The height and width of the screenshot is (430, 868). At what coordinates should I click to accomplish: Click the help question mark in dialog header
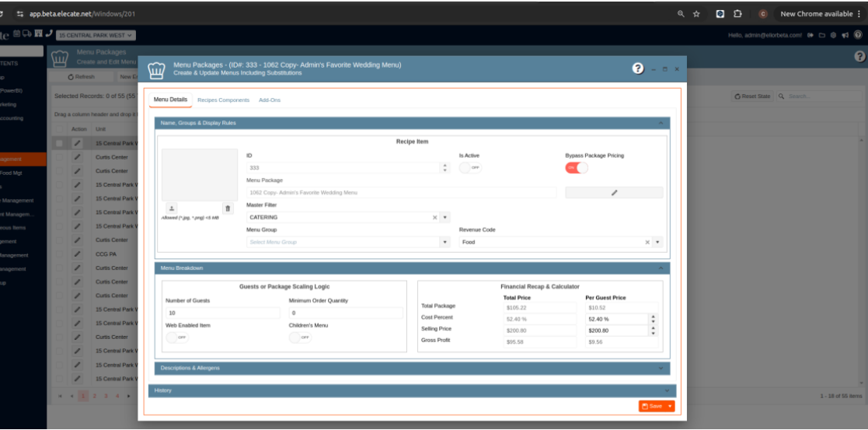[638, 68]
